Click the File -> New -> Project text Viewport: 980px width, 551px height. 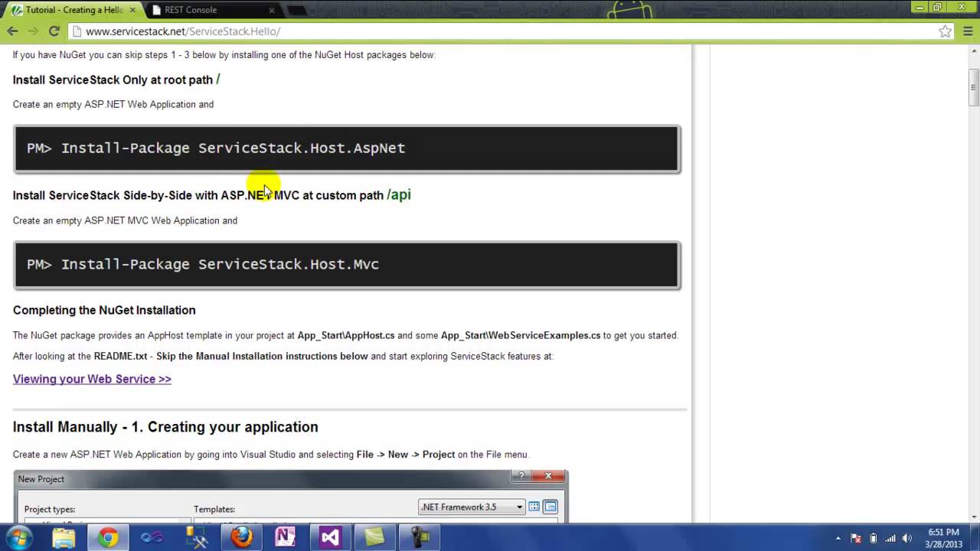tap(406, 454)
